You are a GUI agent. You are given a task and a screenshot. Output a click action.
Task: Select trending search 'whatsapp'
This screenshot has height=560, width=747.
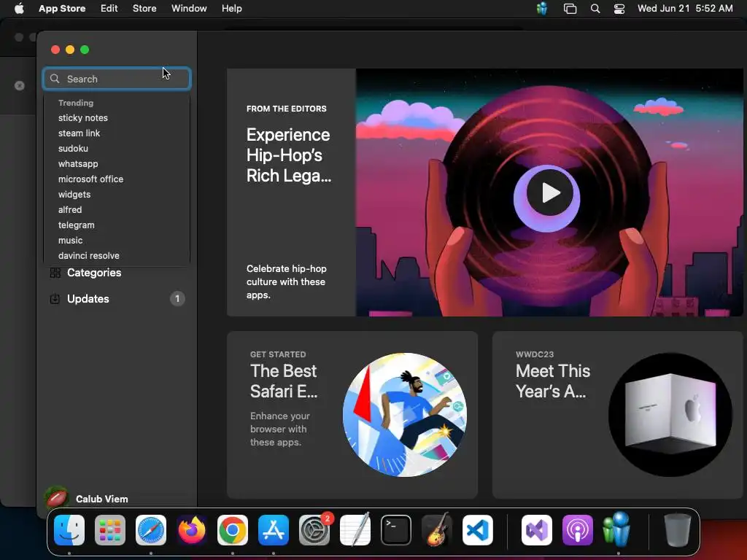(78, 163)
